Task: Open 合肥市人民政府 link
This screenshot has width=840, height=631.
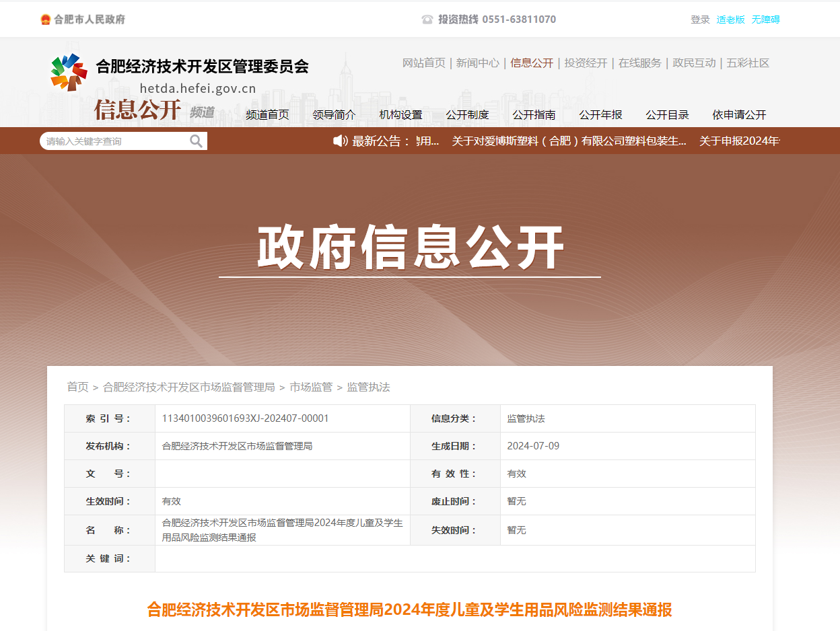Action: pyautogui.click(x=90, y=20)
